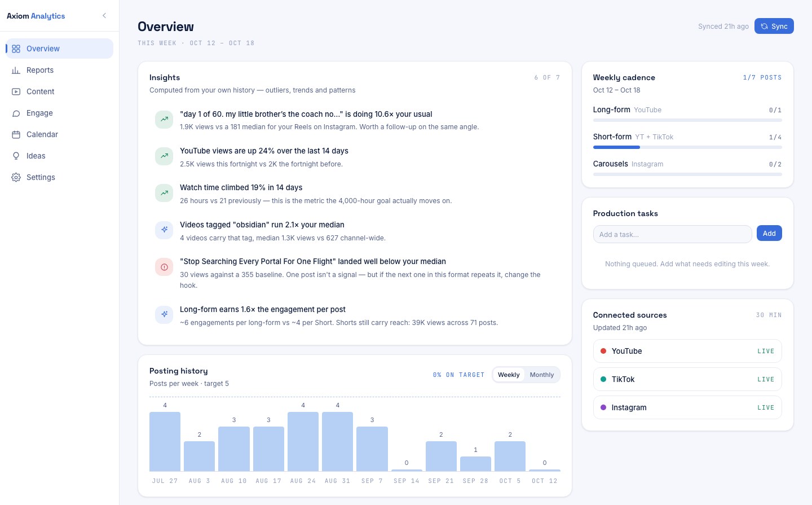The width and height of the screenshot is (812, 505).
Task: Click the Content play-box icon
Action: coord(16,91)
